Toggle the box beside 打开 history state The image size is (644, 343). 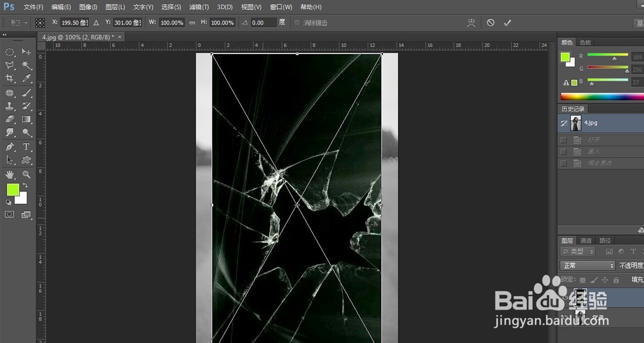point(563,140)
